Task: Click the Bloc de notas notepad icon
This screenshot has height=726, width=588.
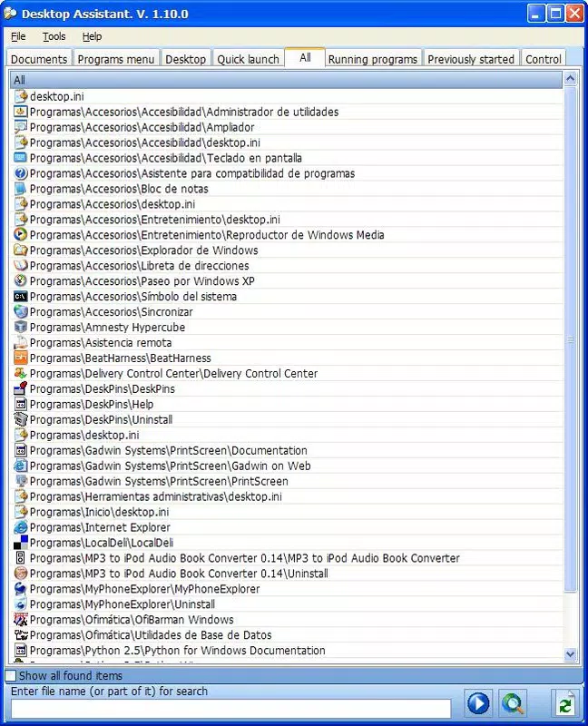Action: [20, 189]
